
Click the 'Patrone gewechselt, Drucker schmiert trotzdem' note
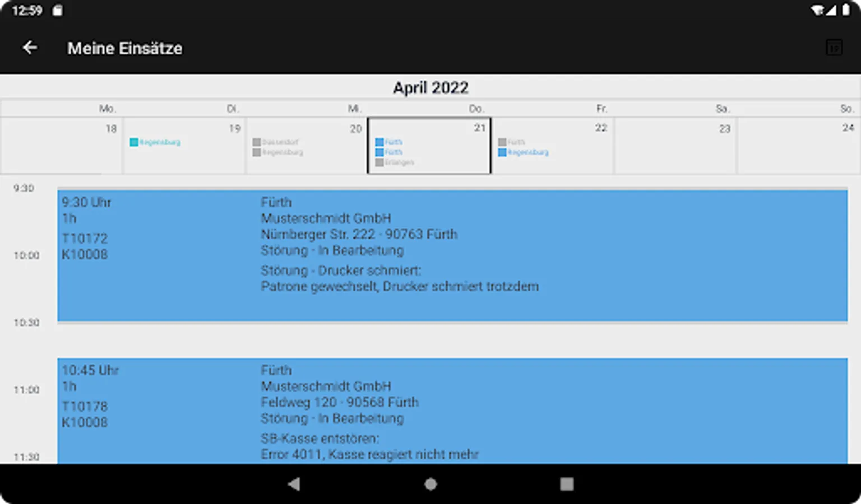pyautogui.click(x=400, y=287)
